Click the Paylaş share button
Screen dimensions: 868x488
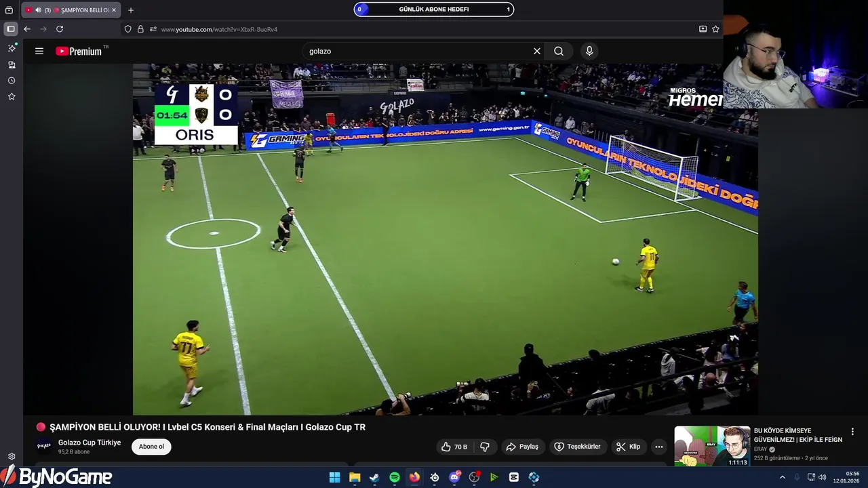[522, 447]
